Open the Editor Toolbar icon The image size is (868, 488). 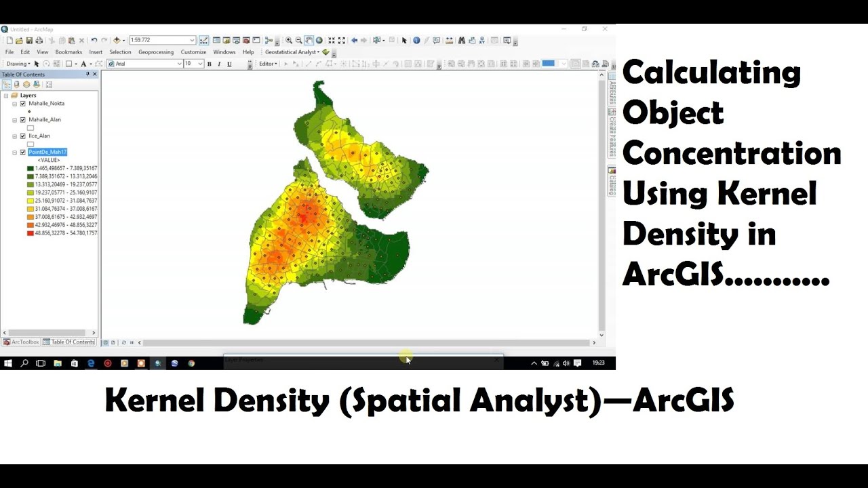tap(203, 41)
